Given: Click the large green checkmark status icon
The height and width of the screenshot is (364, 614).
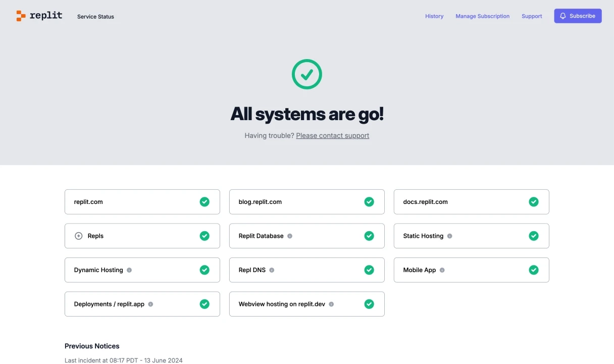Looking at the screenshot, I should click(307, 74).
